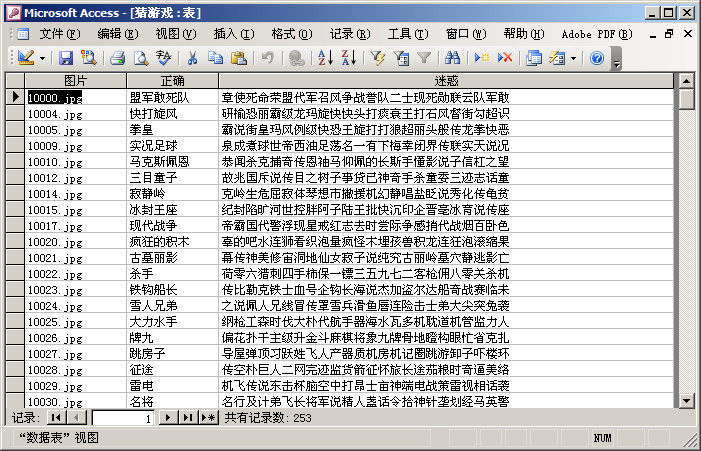Click the Copy icon
The width and height of the screenshot is (701, 451).
tap(215, 58)
